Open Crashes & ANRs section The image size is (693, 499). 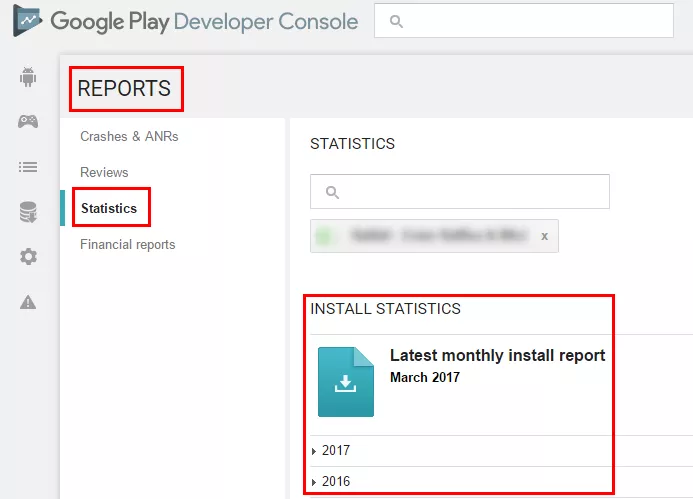(129, 137)
